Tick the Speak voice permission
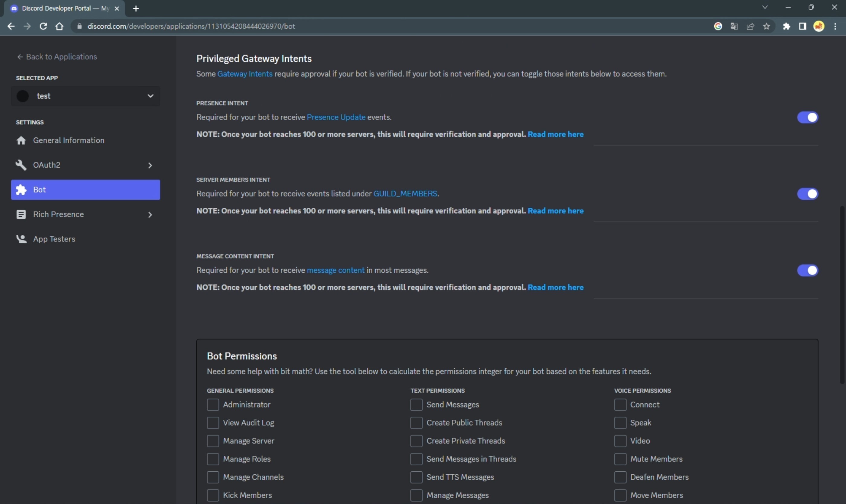The image size is (846, 504). click(620, 423)
